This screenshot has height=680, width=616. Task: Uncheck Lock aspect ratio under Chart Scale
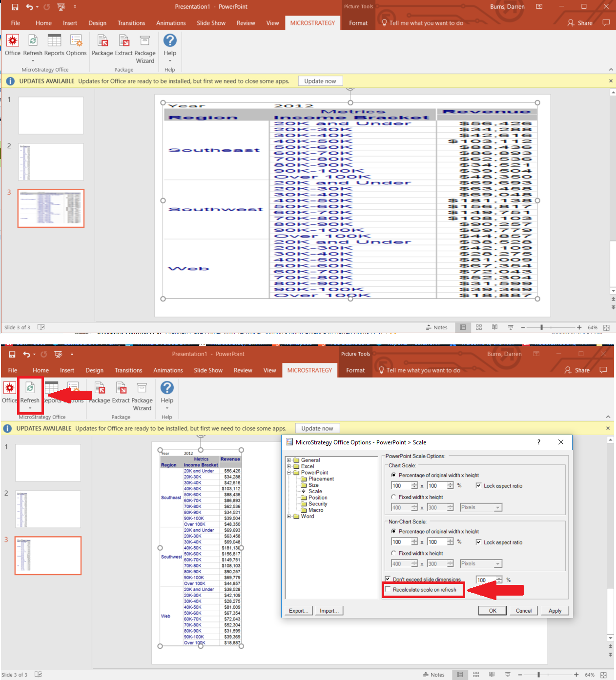pos(479,485)
